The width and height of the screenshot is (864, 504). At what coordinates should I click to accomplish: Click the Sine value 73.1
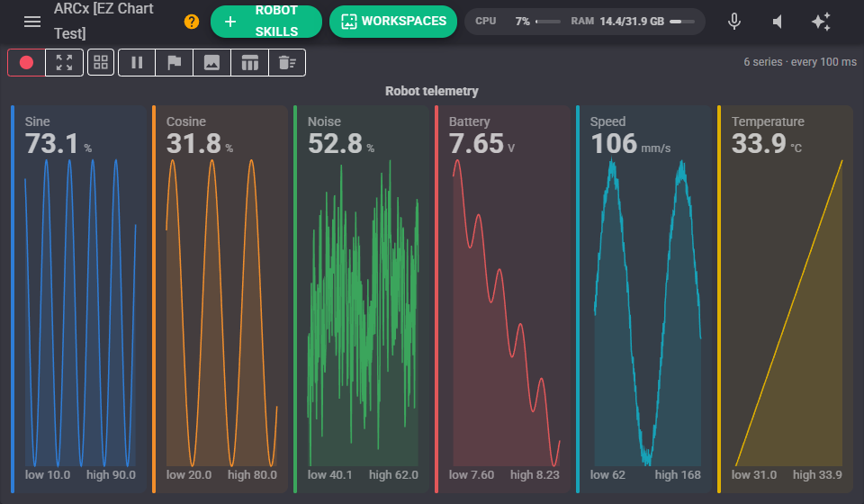[x=52, y=144]
